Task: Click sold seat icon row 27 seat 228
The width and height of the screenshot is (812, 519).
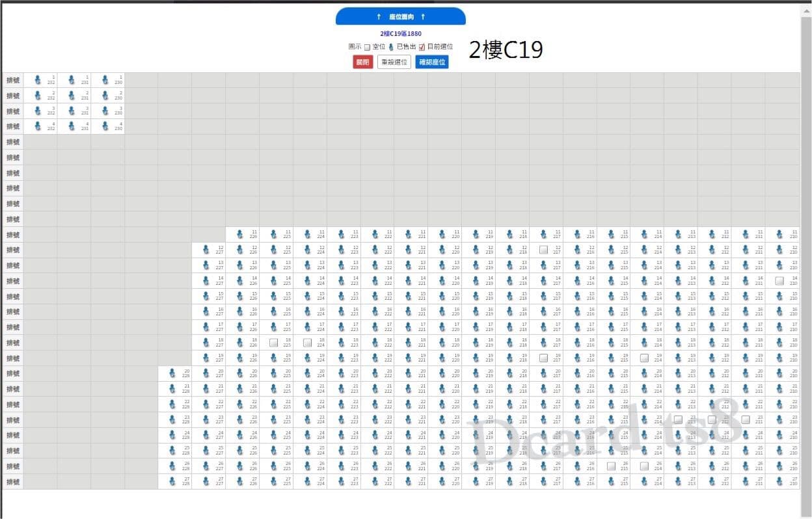Action: coord(172,481)
